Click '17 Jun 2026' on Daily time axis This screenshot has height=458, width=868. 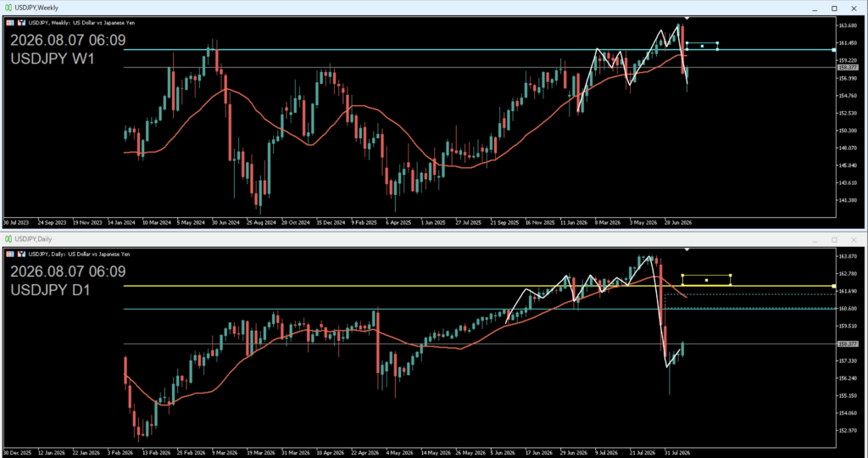coord(538,452)
